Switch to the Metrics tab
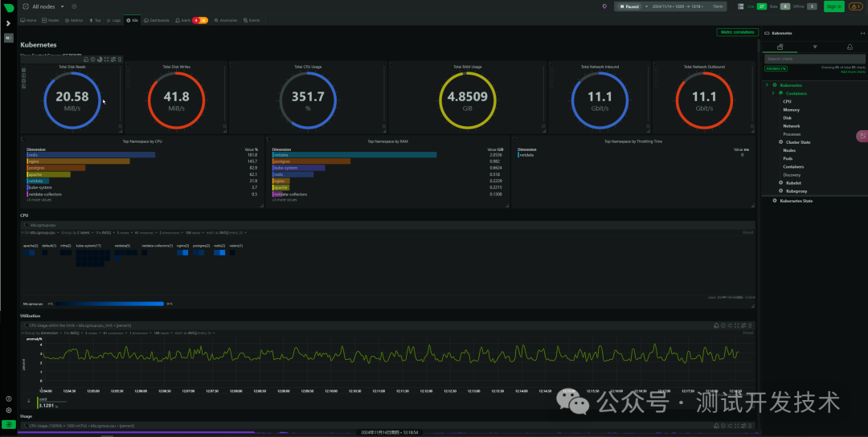The image size is (868, 437). (74, 20)
